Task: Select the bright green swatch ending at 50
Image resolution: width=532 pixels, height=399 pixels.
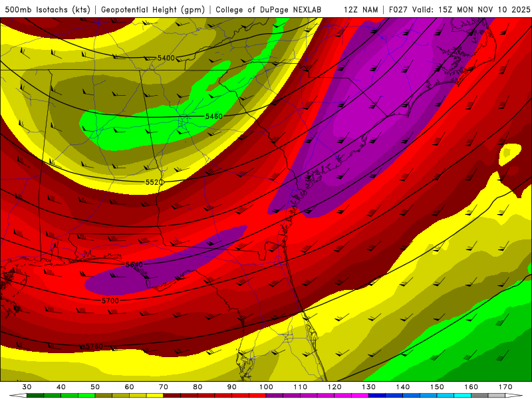Action: click(86, 395)
